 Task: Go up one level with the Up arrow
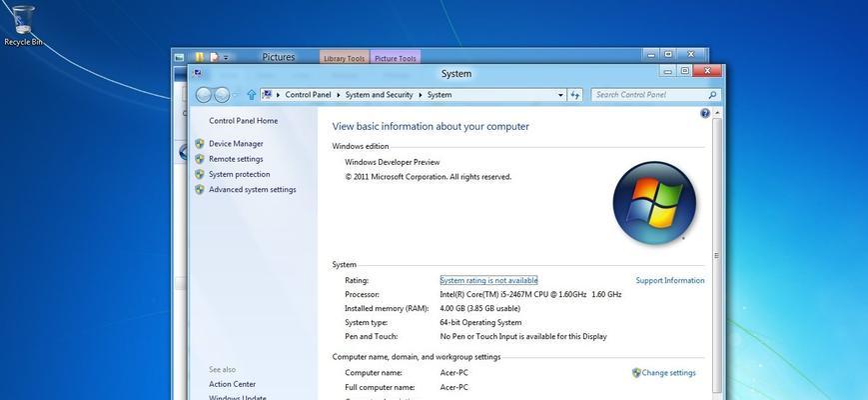(252, 95)
